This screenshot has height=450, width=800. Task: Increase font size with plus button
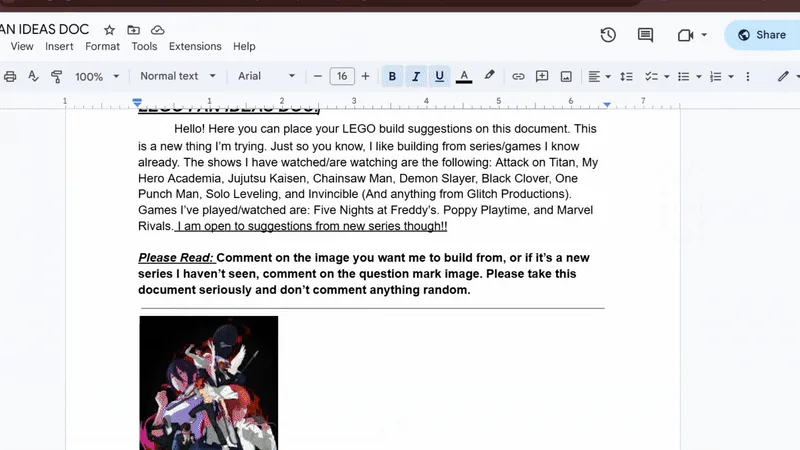point(365,77)
